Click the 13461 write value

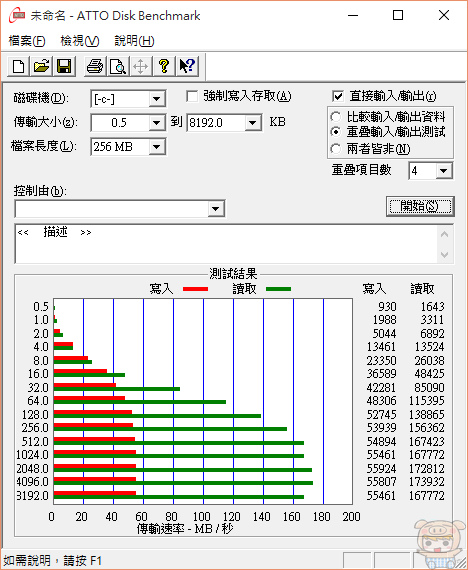click(x=381, y=347)
